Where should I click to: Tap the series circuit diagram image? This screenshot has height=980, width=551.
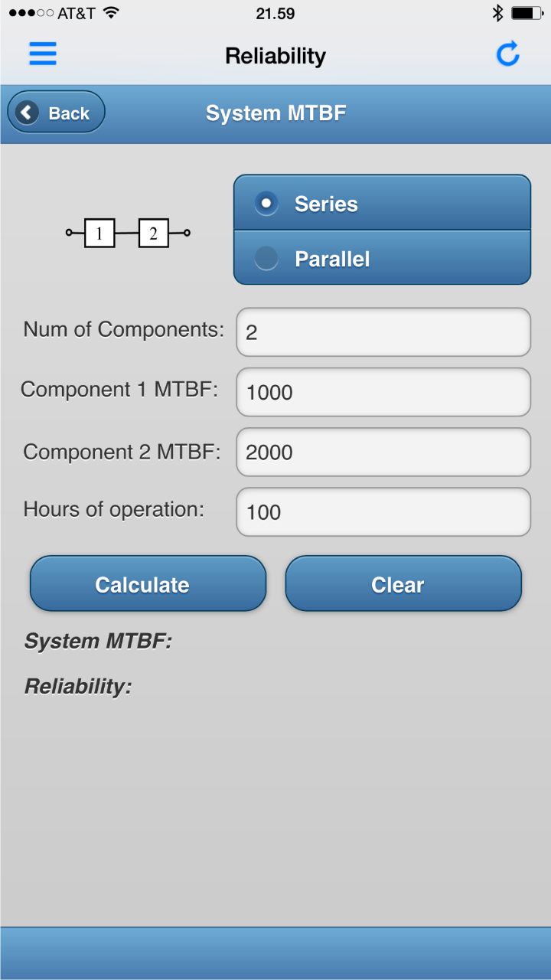[x=126, y=232]
